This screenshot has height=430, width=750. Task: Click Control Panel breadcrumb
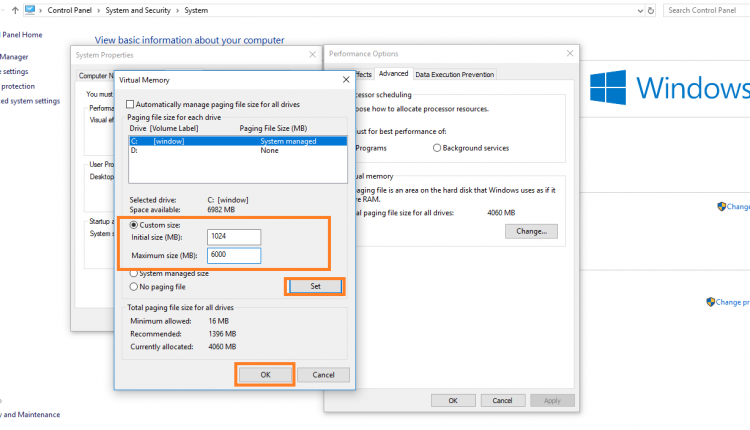(x=69, y=10)
